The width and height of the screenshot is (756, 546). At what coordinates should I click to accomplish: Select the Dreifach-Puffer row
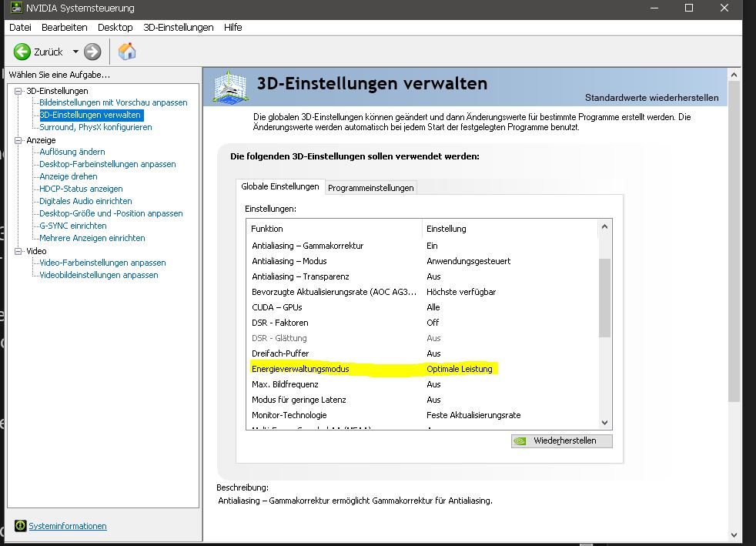point(423,354)
